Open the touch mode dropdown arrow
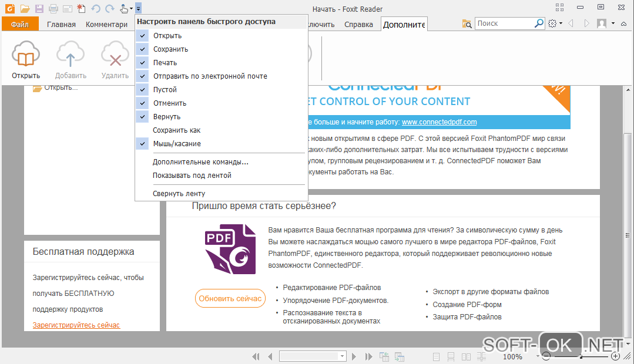The height and width of the screenshot is (364, 634). click(x=132, y=9)
